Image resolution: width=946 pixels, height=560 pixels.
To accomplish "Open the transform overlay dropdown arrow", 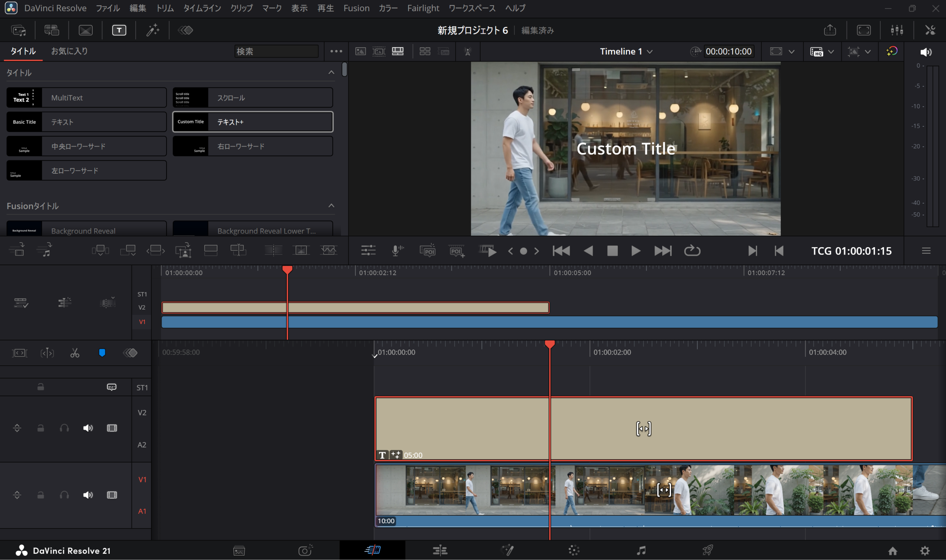I will (868, 52).
